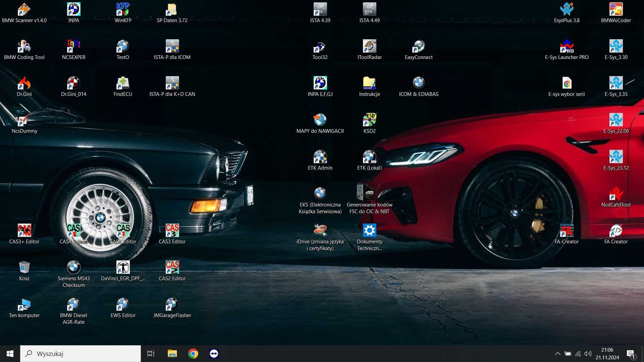Open Task View in taskbar
This screenshot has height=362, width=644.
point(151,354)
